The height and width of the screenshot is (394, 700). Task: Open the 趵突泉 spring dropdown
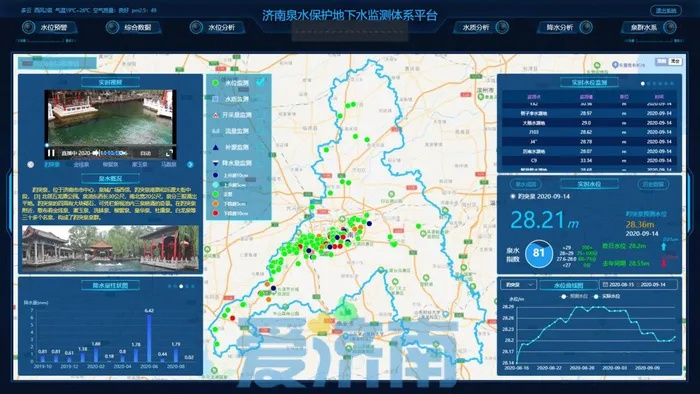coord(518,284)
